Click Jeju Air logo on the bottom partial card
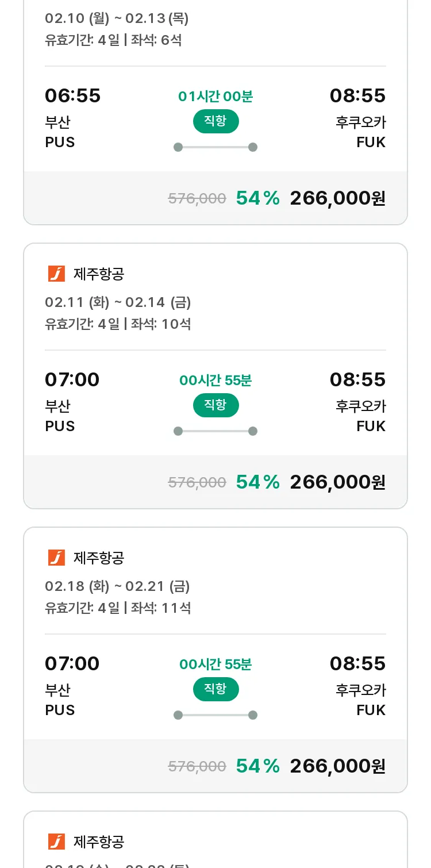 pyautogui.click(x=56, y=842)
